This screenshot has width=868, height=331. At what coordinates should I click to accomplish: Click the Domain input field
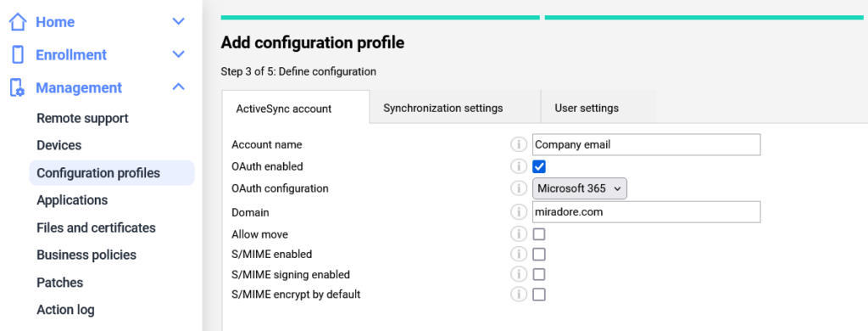click(647, 212)
